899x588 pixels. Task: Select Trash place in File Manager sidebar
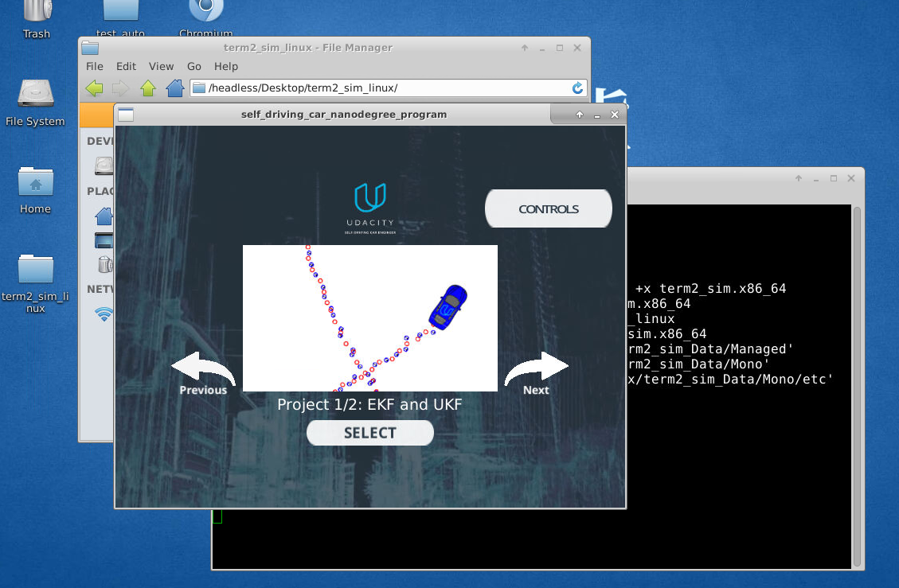[x=105, y=264]
